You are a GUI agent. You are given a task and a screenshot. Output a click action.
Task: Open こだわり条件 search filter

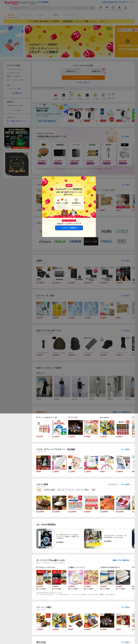[x=80, y=8]
